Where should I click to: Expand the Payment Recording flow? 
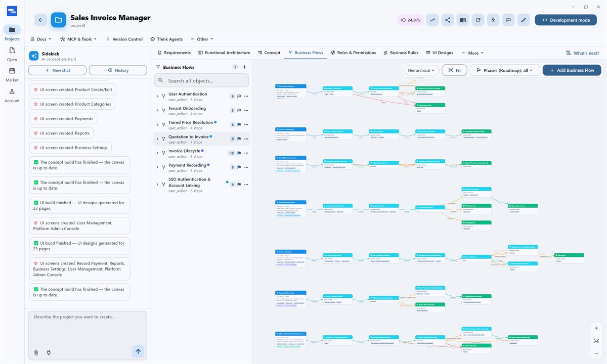[157, 167]
